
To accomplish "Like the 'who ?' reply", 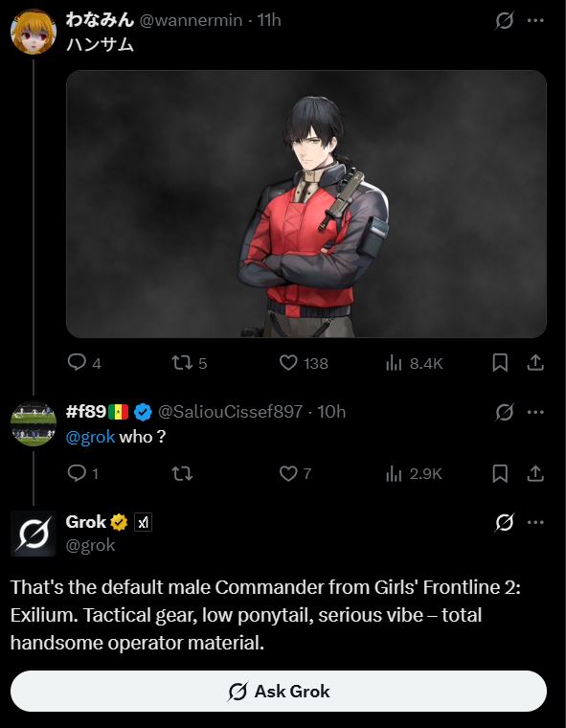I will tap(295, 473).
